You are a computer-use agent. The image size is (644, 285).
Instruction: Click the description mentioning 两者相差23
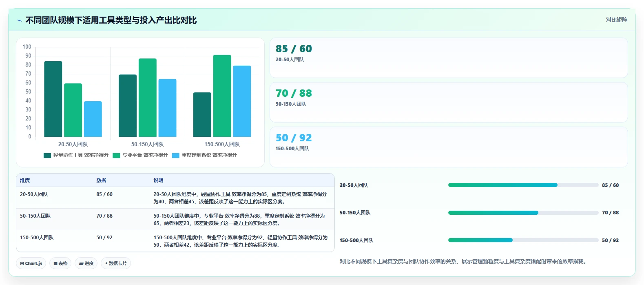click(x=239, y=220)
